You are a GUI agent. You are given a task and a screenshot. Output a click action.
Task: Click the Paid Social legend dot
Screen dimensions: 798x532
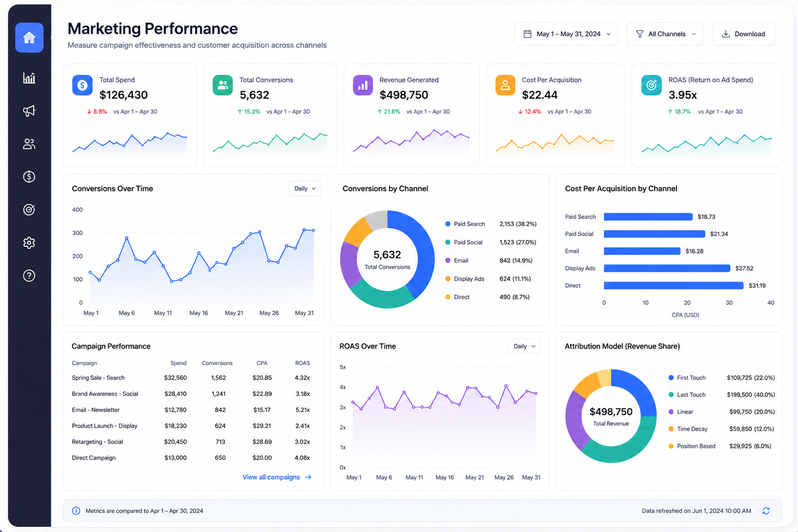pos(448,242)
